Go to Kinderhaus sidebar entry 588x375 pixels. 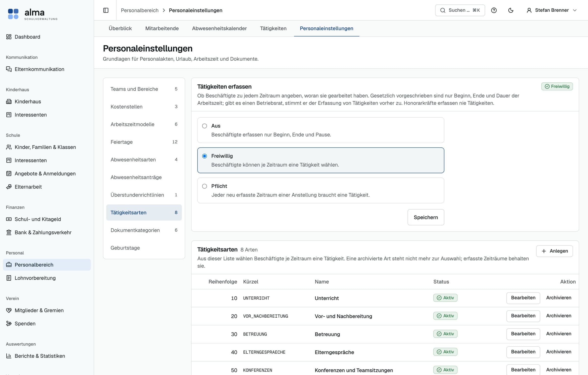click(x=47, y=101)
